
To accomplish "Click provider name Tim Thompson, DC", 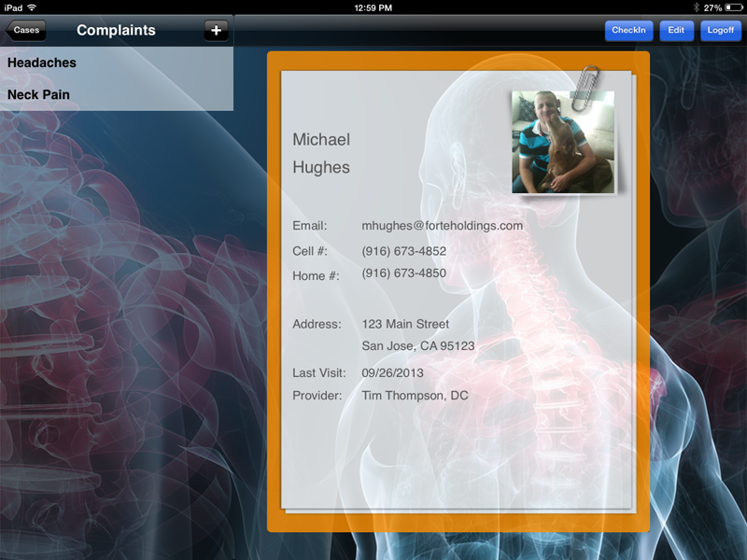I will 415,396.
